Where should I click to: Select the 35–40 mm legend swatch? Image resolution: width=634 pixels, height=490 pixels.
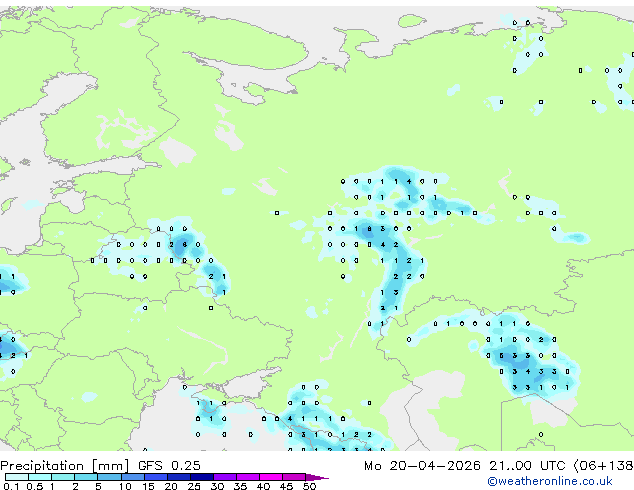tap(247, 477)
